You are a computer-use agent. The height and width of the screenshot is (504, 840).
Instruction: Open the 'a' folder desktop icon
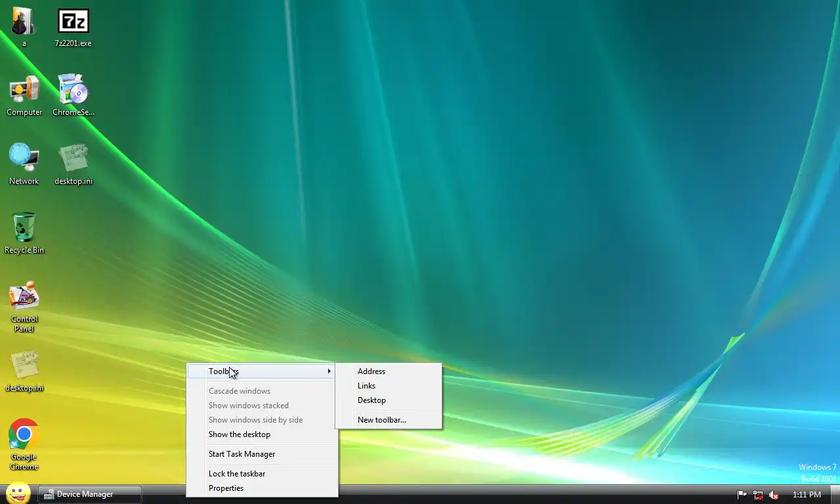click(24, 26)
